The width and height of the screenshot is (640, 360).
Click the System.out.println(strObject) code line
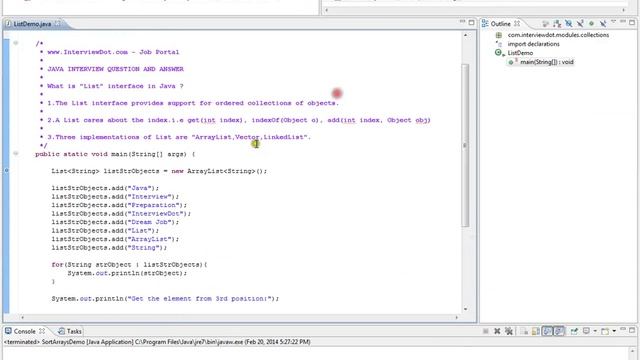pyautogui.click(x=127, y=273)
